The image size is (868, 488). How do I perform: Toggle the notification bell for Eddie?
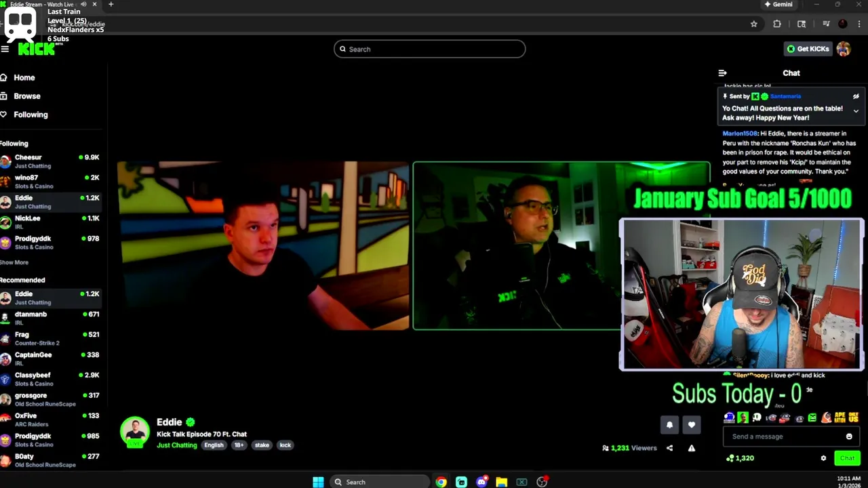669,425
